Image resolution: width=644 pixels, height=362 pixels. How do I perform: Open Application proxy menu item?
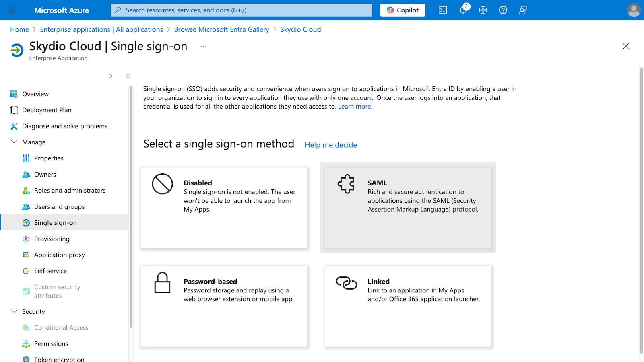tap(64, 255)
